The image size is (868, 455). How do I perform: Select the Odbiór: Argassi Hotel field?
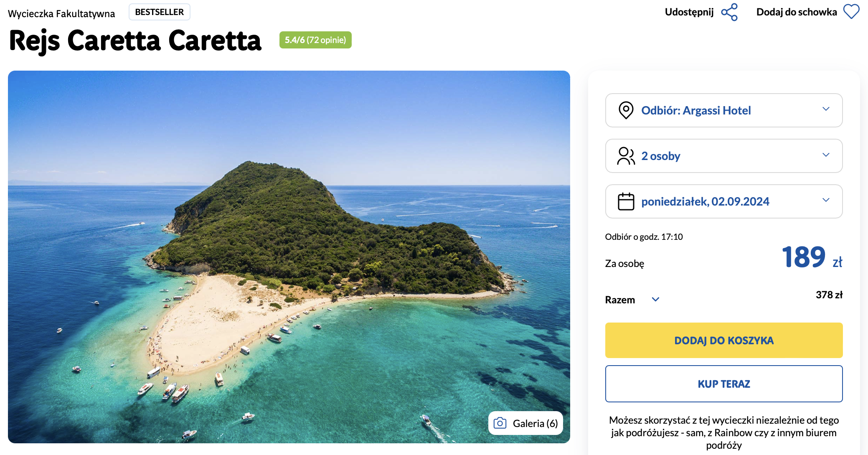point(696,110)
